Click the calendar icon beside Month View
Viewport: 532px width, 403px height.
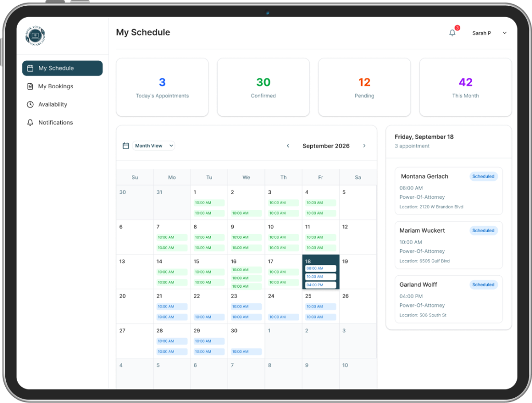click(x=126, y=146)
